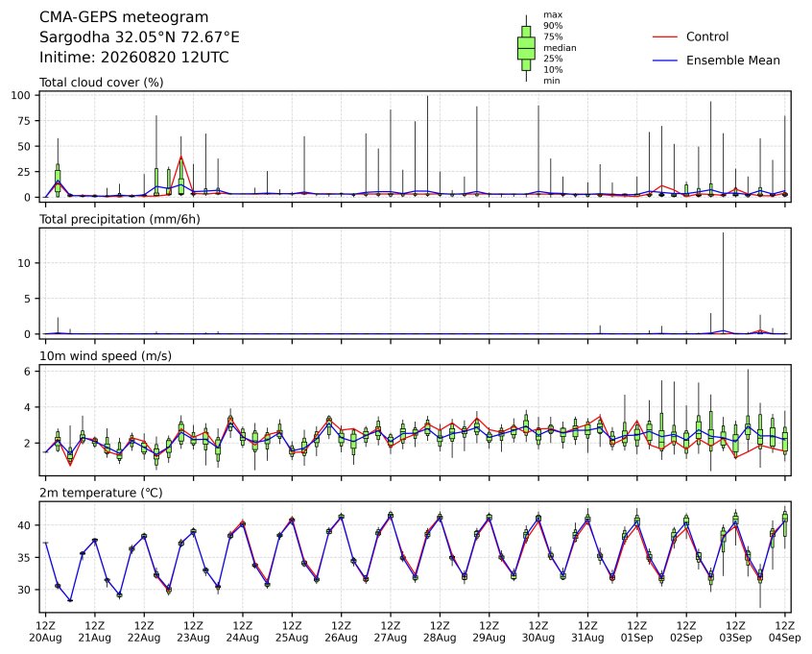The image size is (812, 654).
Task: Click the 10m wind speed panel title
Action: (106, 356)
